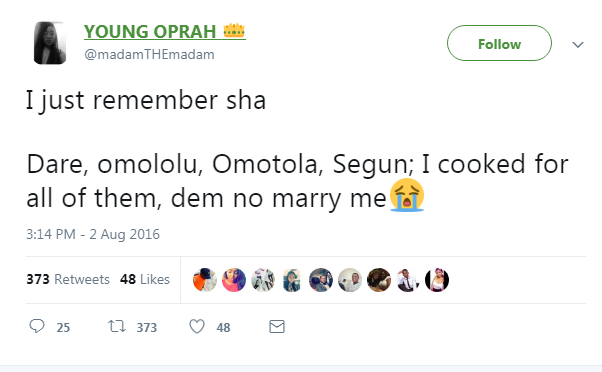Open the fourth liker avatar in teal

pyautogui.click(x=292, y=280)
